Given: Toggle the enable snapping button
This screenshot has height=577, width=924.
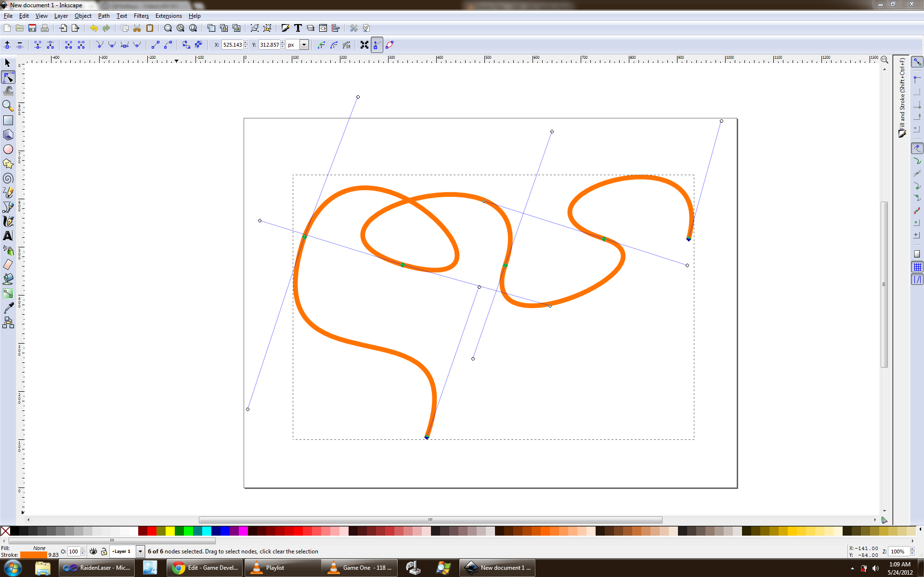Looking at the screenshot, I should pos(917,62).
